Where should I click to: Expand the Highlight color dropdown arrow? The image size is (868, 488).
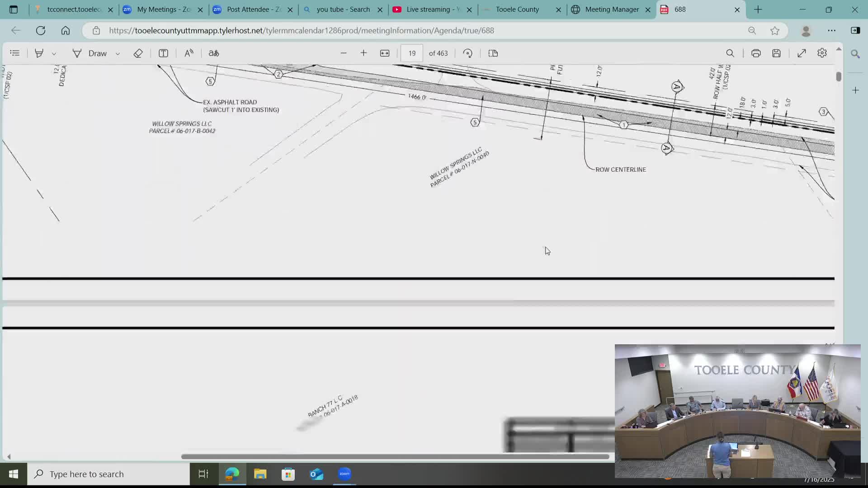tap(54, 54)
